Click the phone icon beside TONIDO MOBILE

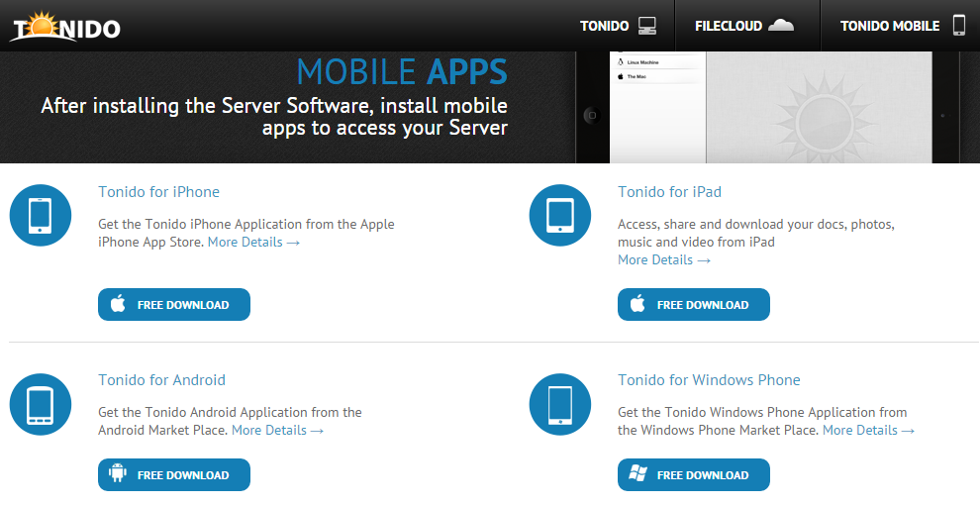(959, 25)
